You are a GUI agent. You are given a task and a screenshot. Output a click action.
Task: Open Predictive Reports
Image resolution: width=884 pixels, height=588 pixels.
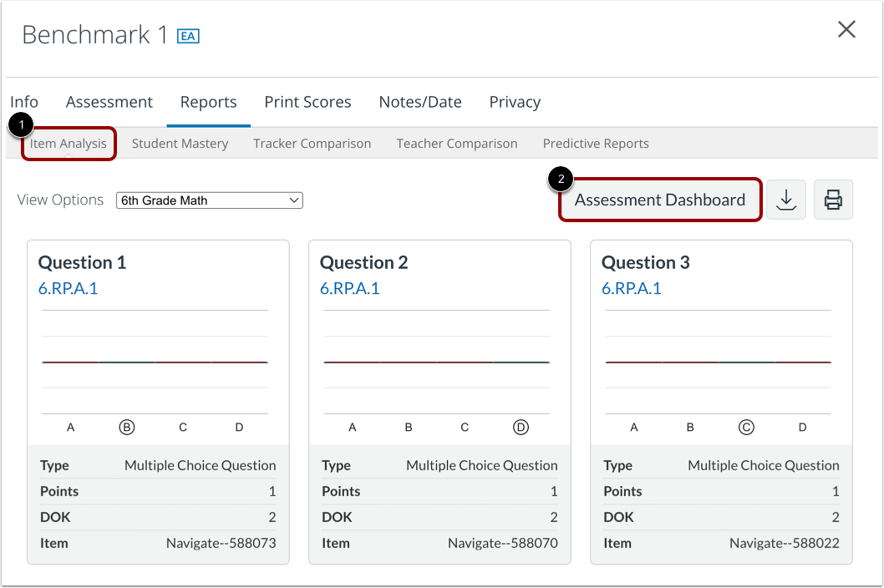tap(596, 144)
